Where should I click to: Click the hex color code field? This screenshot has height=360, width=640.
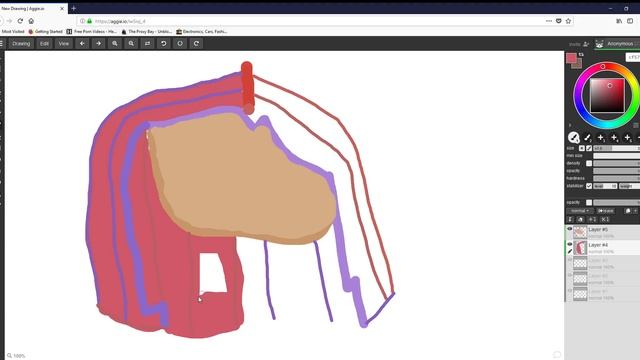point(633,57)
